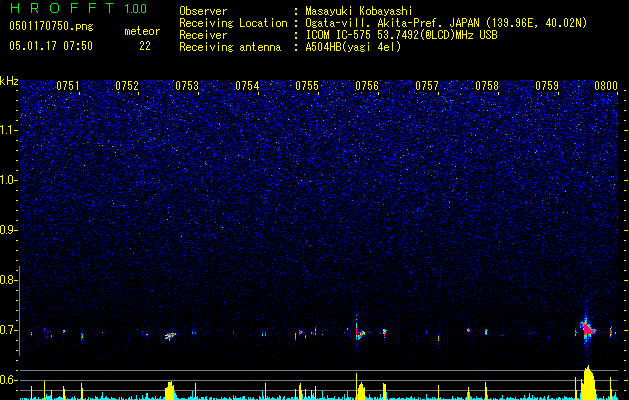Image resolution: width=629 pixels, height=400 pixels.
Task: Click the 0755 time marker
Action: pos(307,86)
